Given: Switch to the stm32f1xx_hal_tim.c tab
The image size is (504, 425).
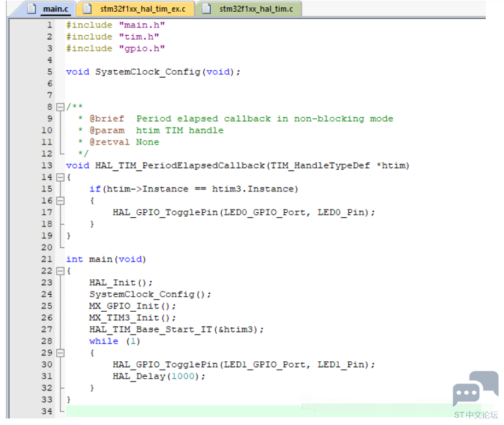Looking at the screenshot, I should (x=255, y=9).
